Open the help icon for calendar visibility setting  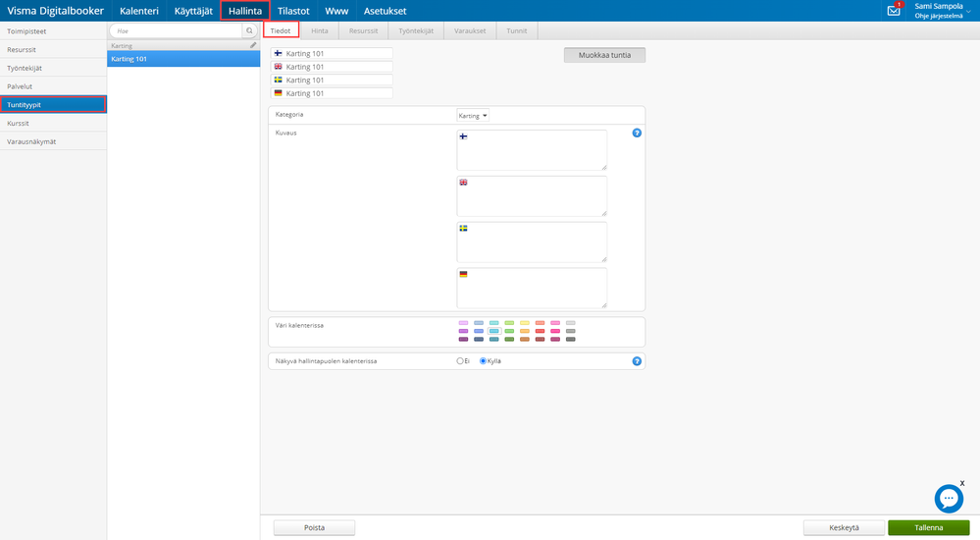tap(637, 361)
